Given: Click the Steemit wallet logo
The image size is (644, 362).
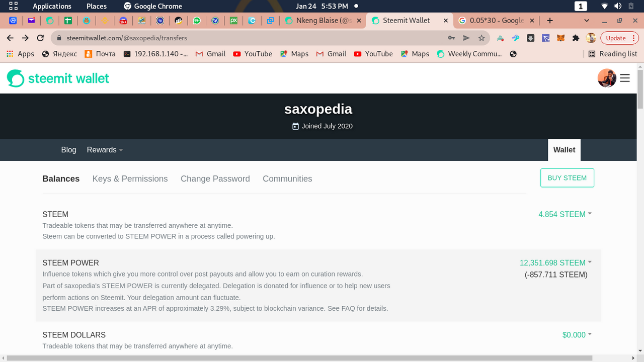Looking at the screenshot, I should point(58,78).
